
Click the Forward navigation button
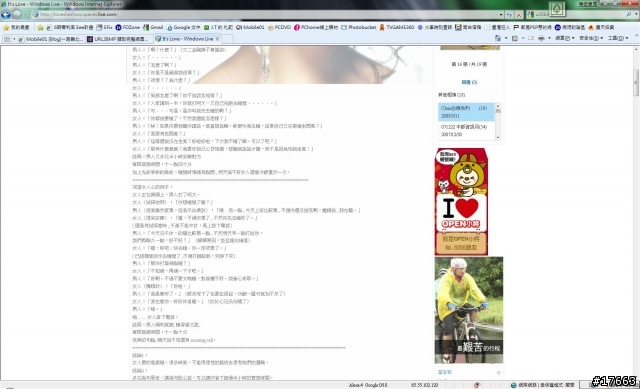[x=16, y=15]
